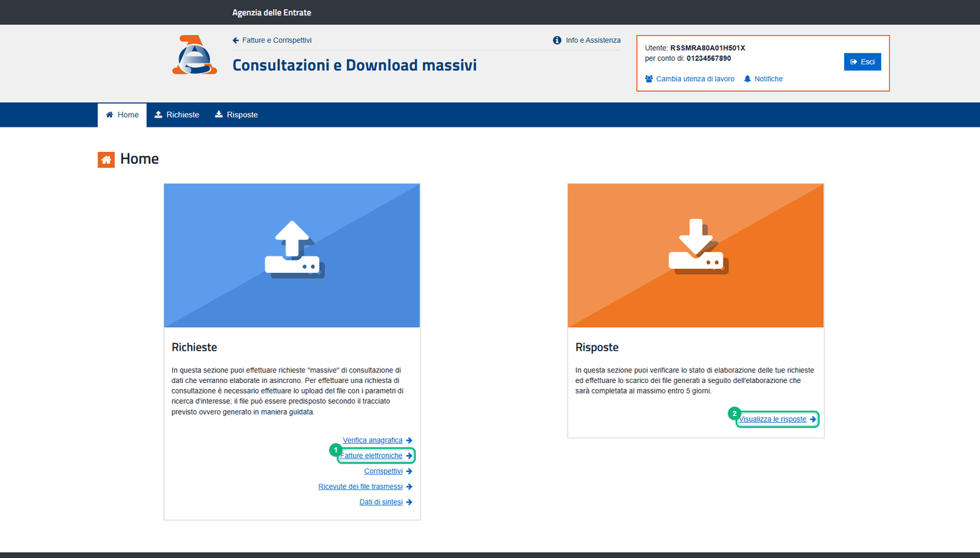Click the back arrow beside Fatture e Corrispettivi
The width and height of the screenshot is (980, 558).
pyautogui.click(x=236, y=41)
